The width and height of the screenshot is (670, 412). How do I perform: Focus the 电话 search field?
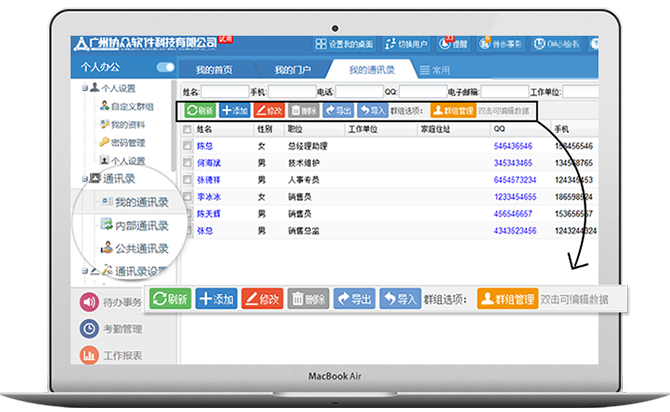(x=359, y=91)
